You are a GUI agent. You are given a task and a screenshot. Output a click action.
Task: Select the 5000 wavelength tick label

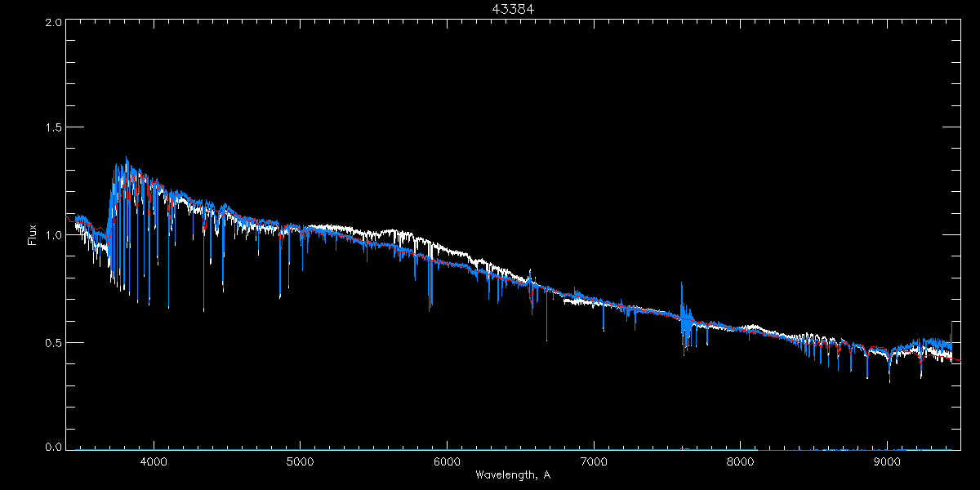[x=301, y=461]
